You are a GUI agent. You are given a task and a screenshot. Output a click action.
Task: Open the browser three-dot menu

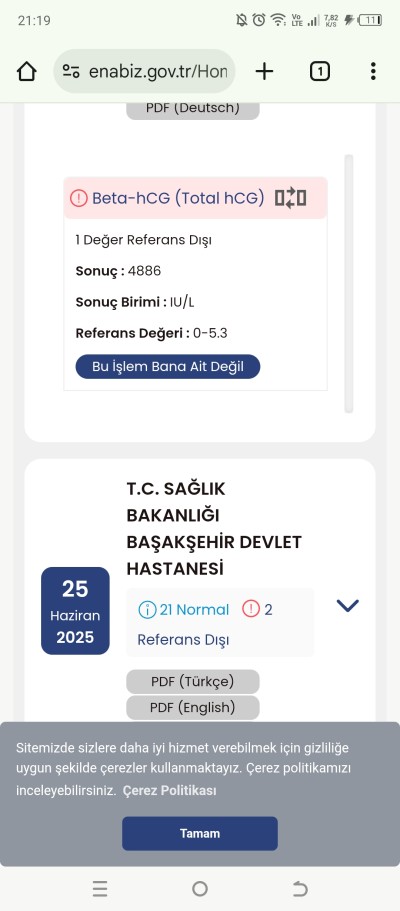point(373,71)
